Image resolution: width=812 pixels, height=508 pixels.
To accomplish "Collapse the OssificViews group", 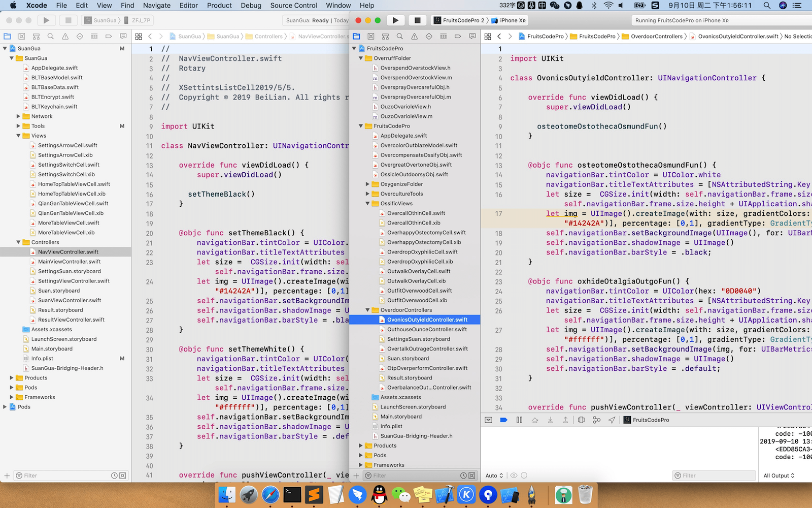I will [367, 204].
